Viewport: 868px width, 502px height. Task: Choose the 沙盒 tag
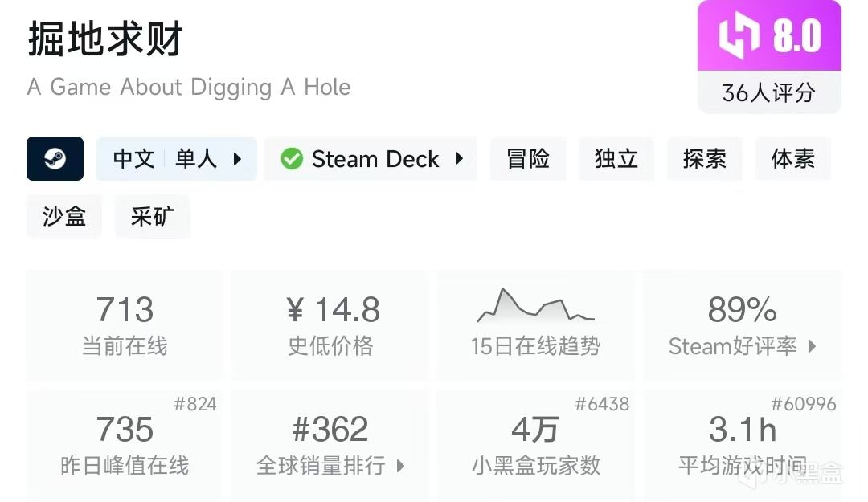click(64, 216)
